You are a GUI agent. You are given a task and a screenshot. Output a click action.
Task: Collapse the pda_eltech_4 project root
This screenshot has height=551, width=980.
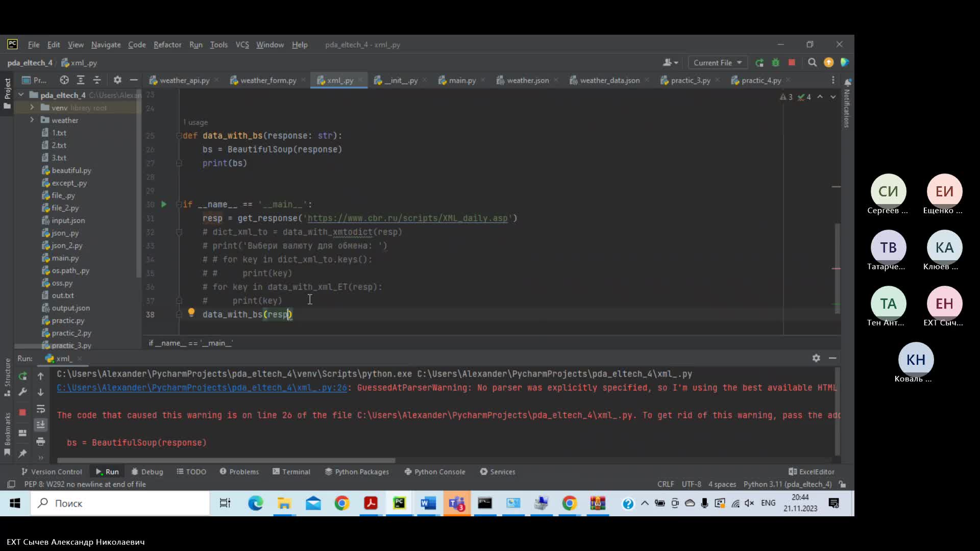point(21,95)
